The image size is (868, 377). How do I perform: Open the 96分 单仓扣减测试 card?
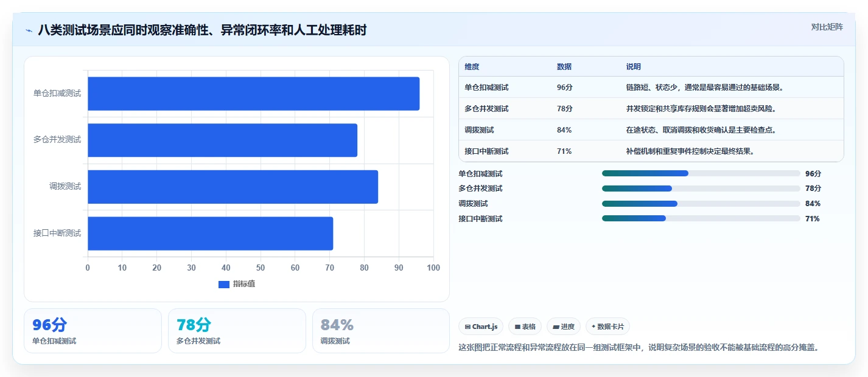(x=93, y=331)
